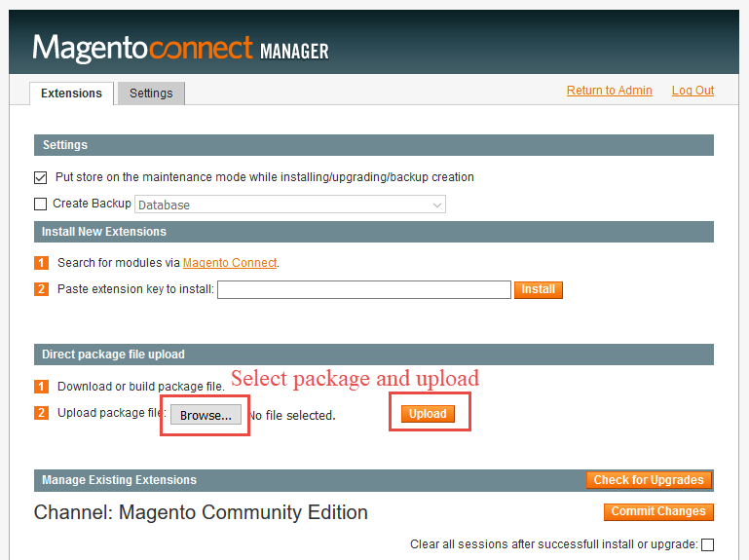Click the 'No file selected.' text
The width and height of the screenshot is (749, 560).
point(292,416)
